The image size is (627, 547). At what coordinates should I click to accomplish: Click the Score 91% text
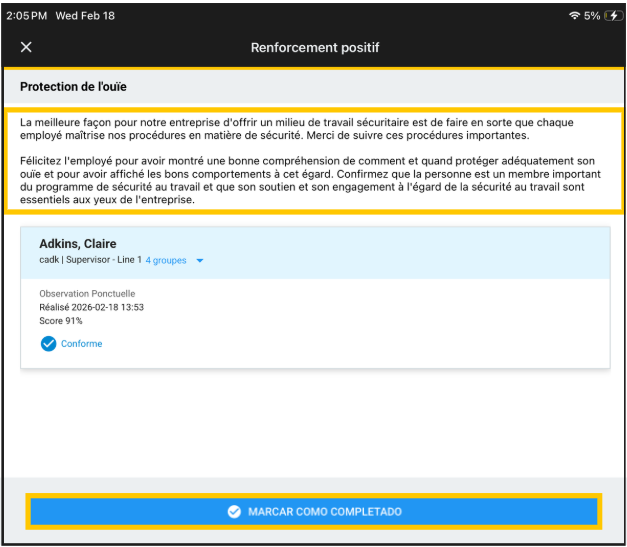coord(61,321)
